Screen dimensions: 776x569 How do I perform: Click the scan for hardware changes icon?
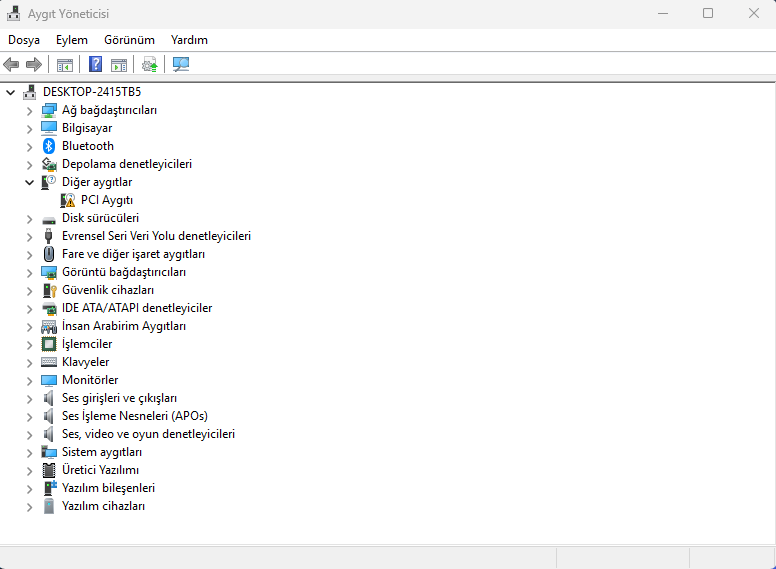pos(181,64)
